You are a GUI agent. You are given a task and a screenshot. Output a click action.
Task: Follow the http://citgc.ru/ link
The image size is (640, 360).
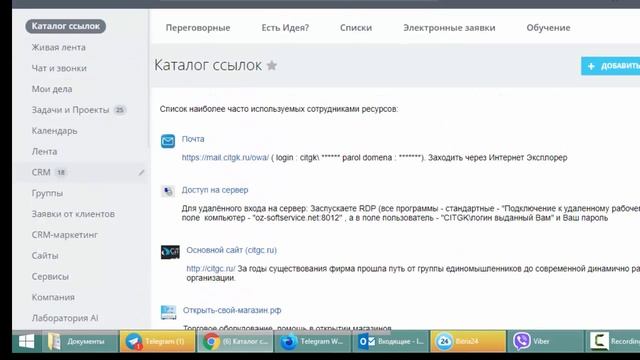pyautogui.click(x=211, y=269)
